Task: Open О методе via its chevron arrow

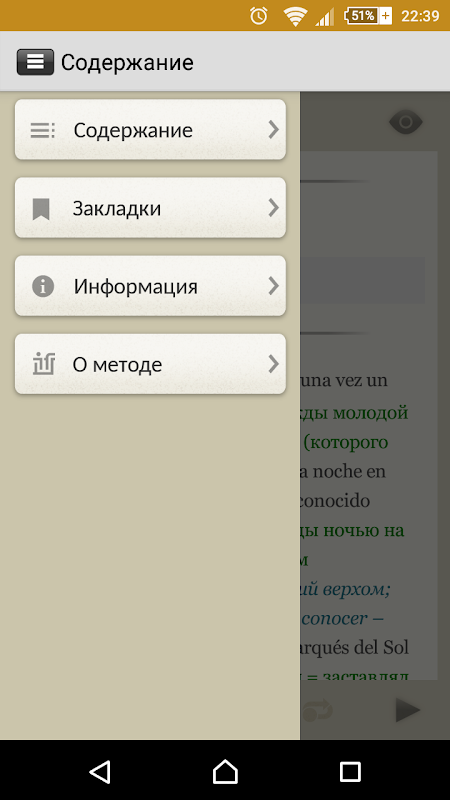Action: (273, 364)
